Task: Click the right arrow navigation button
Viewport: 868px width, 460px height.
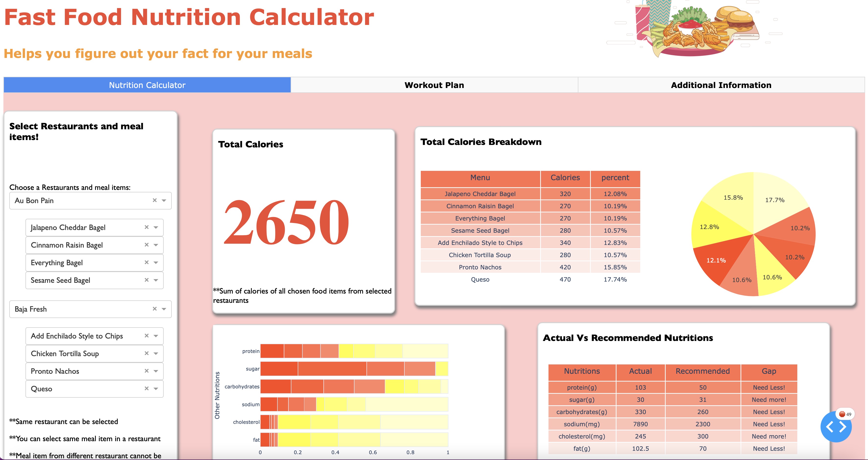Action: 843,427
